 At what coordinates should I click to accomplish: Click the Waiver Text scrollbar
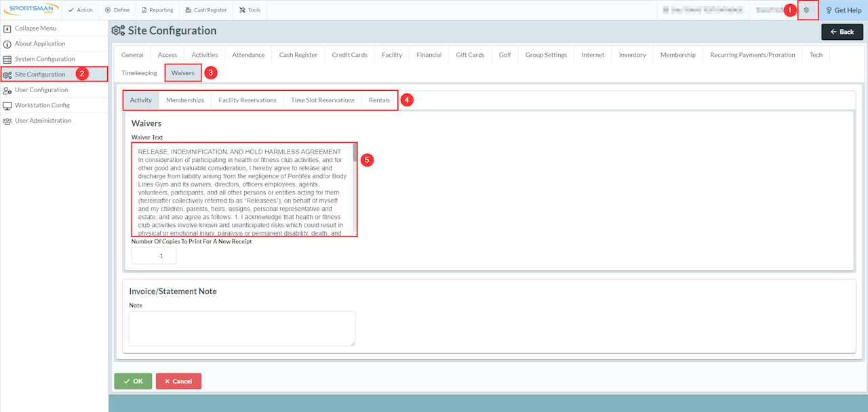[x=355, y=189]
